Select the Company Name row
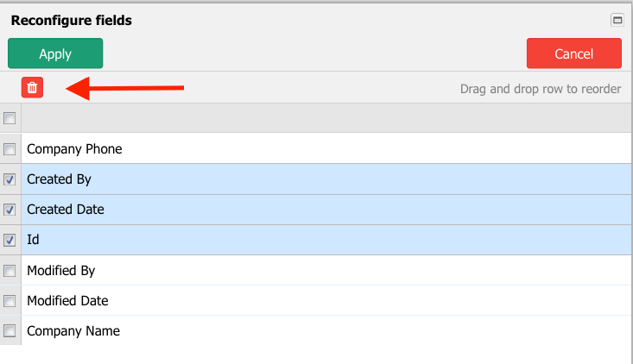The width and height of the screenshot is (633, 364). click(326, 331)
